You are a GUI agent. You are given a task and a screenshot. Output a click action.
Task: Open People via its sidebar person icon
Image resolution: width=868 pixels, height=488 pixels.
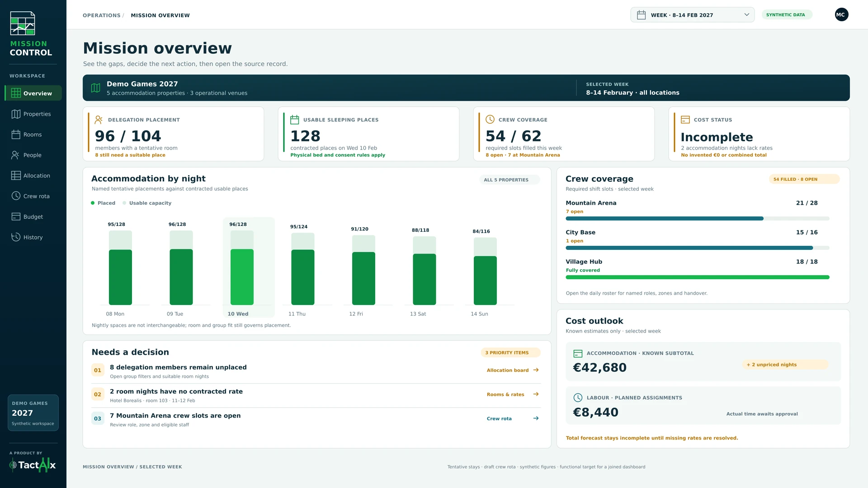click(16, 155)
